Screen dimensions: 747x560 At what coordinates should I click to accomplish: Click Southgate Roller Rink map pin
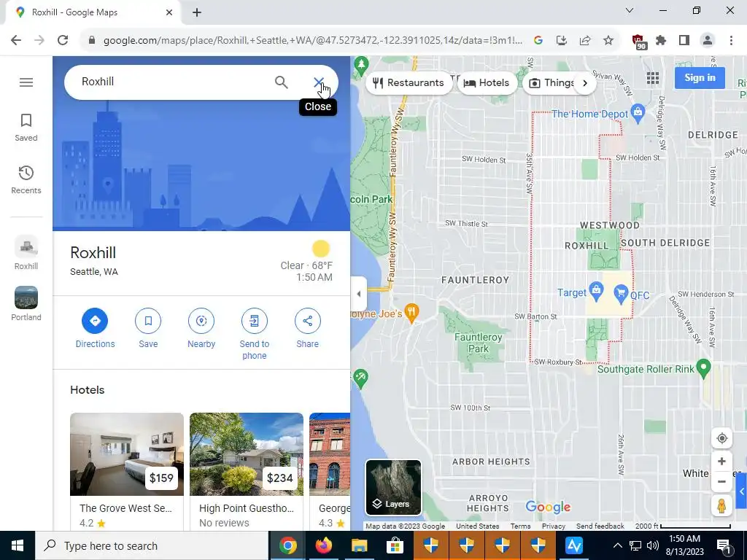pyautogui.click(x=704, y=367)
